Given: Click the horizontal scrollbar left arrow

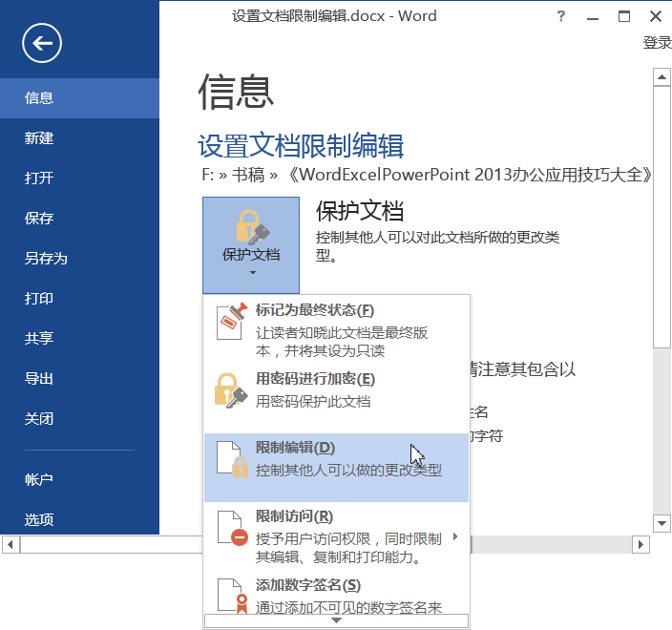Looking at the screenshot, I should pos(10,545).
